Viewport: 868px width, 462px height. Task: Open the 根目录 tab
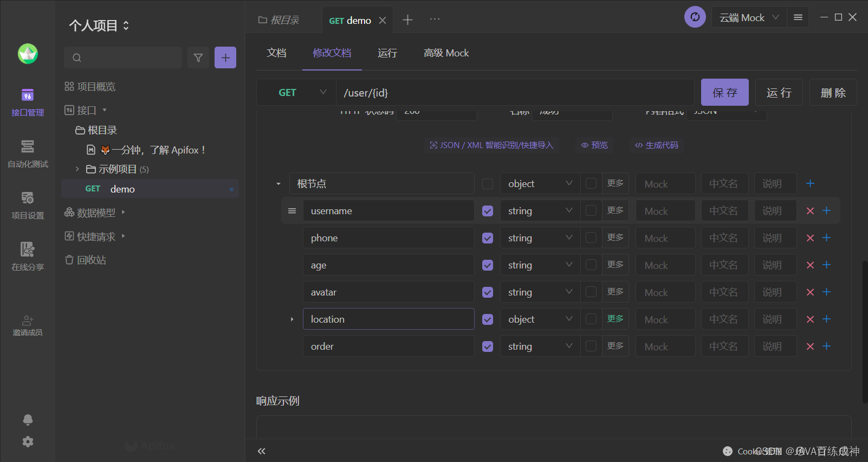pos(279,20)
